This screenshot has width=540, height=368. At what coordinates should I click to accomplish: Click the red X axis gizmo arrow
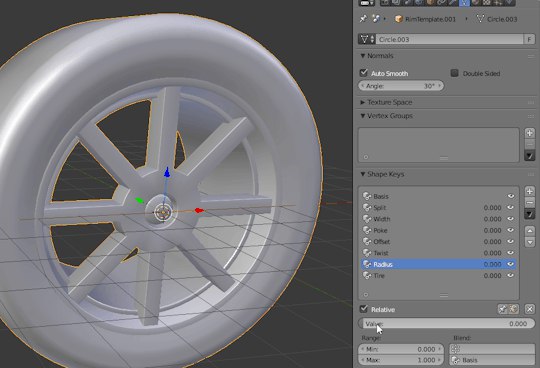coord(199,210)
